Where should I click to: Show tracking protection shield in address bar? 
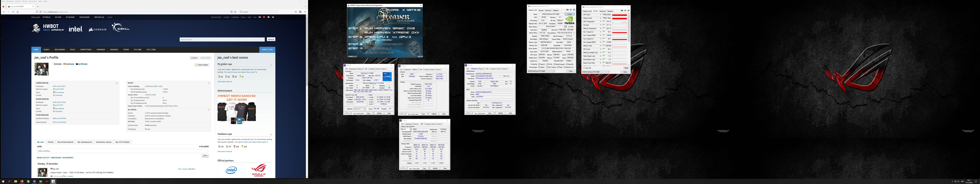37,12
